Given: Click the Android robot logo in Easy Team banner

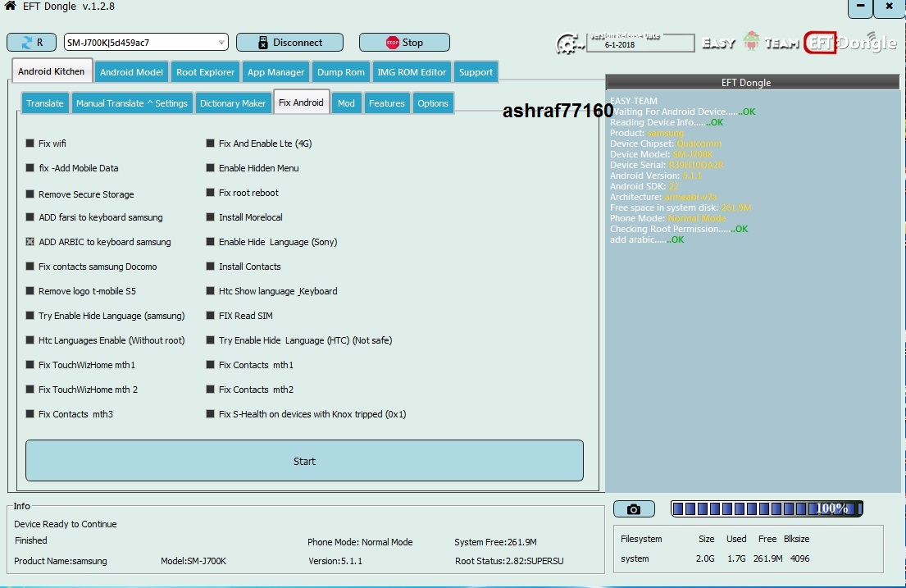Looking at the screenshot, I should 751,41.
